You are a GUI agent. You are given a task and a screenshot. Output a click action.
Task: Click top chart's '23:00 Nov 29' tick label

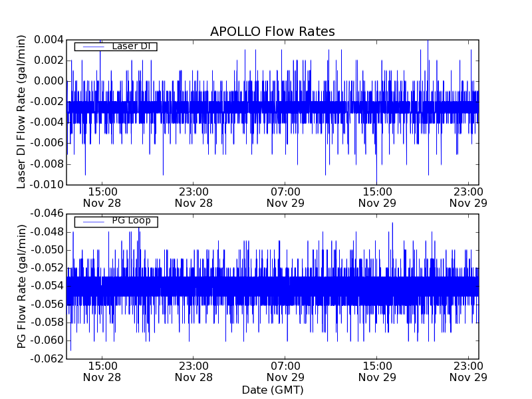point(469,198)
